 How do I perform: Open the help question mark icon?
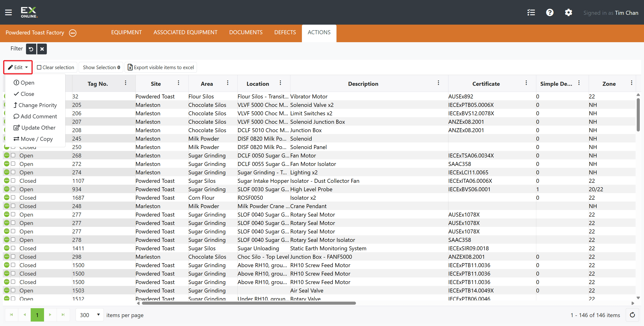coord(549,12)
